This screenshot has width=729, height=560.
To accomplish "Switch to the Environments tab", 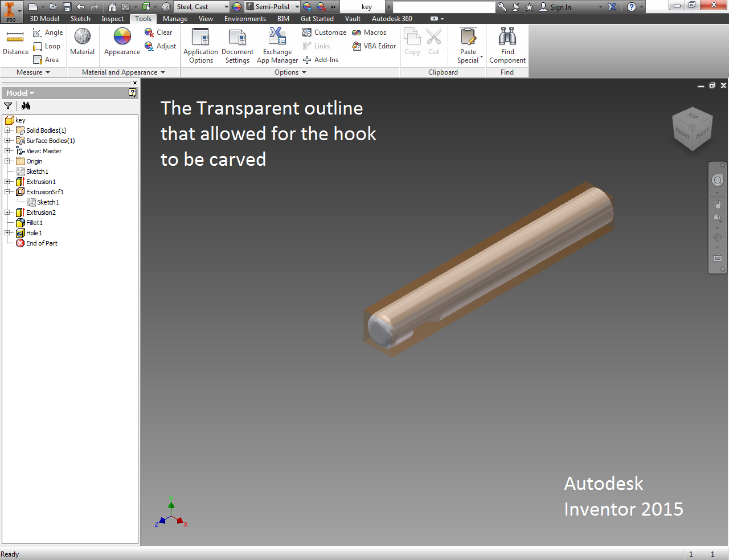I will coord(245,19).
